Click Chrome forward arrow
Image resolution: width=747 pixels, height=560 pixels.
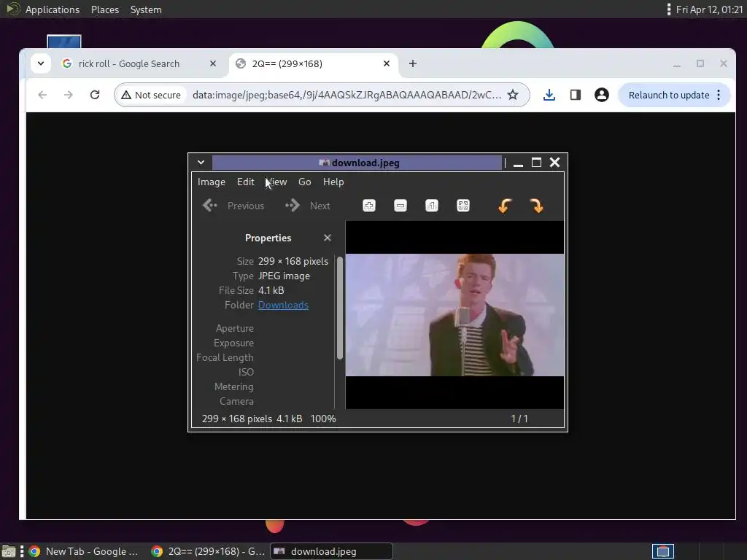click(69, 95)
